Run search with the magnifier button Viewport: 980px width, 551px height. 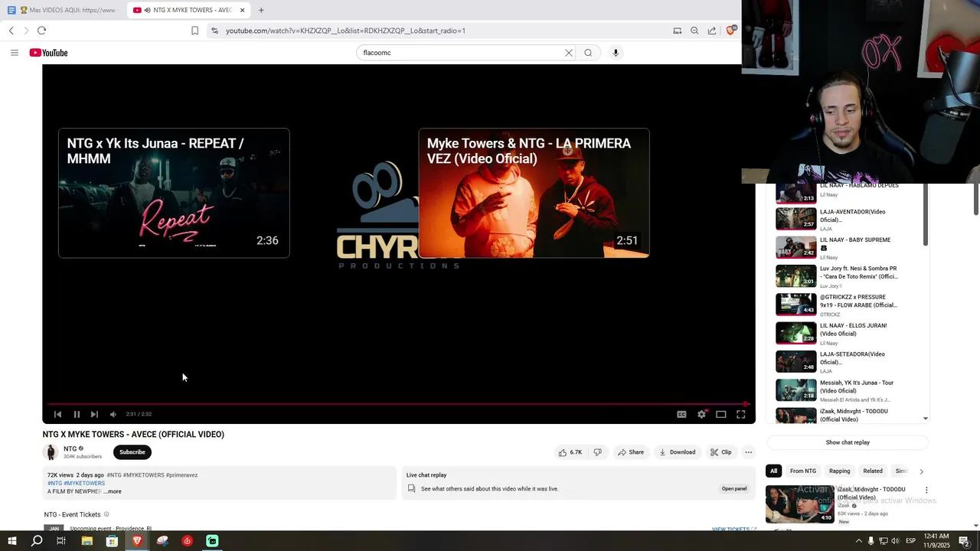pos(588,53)
